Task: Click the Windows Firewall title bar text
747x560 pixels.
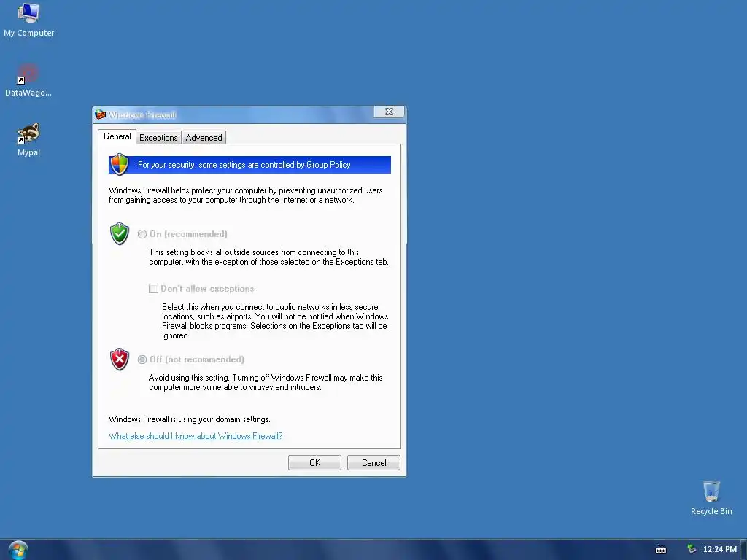Action: click(x=142, y=114)
